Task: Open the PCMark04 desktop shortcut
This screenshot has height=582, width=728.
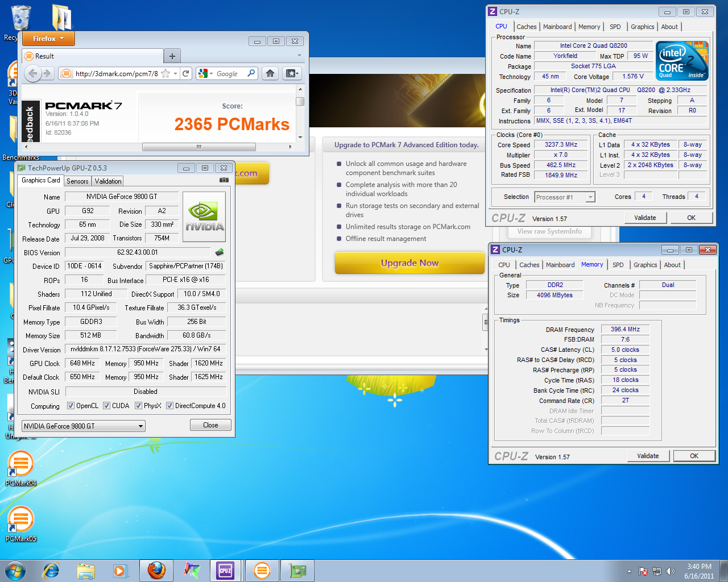Action: tap(20, 469)
